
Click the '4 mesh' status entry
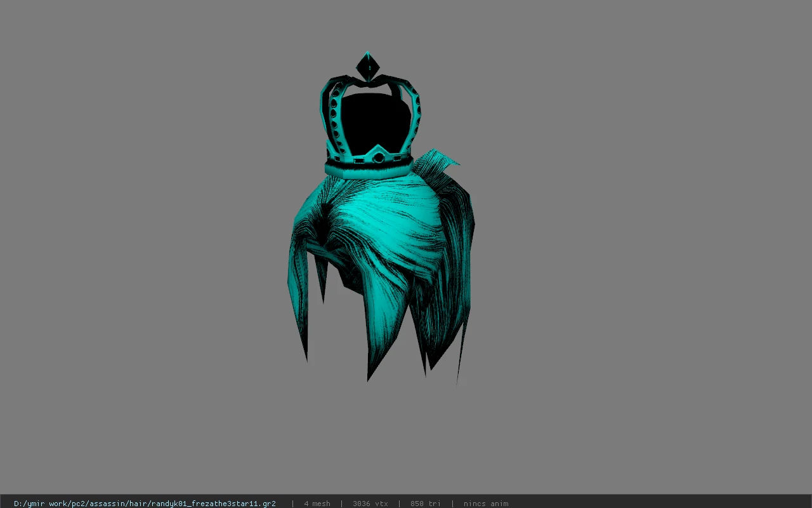click(317, 504)
